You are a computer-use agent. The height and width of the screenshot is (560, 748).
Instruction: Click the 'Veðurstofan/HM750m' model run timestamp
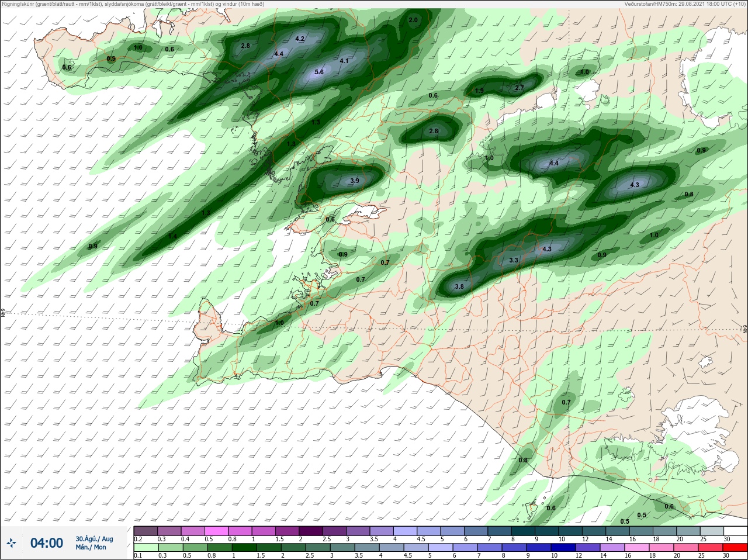[685, 4]
